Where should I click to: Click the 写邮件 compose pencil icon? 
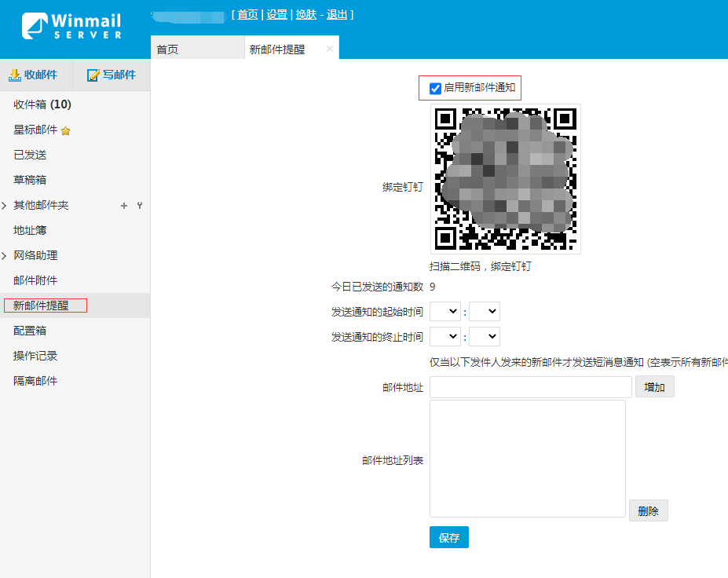pos(93,75)
